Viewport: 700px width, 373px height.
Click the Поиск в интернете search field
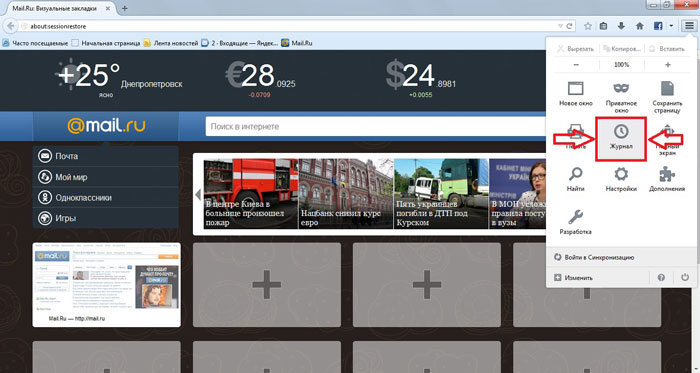[375, 126]
